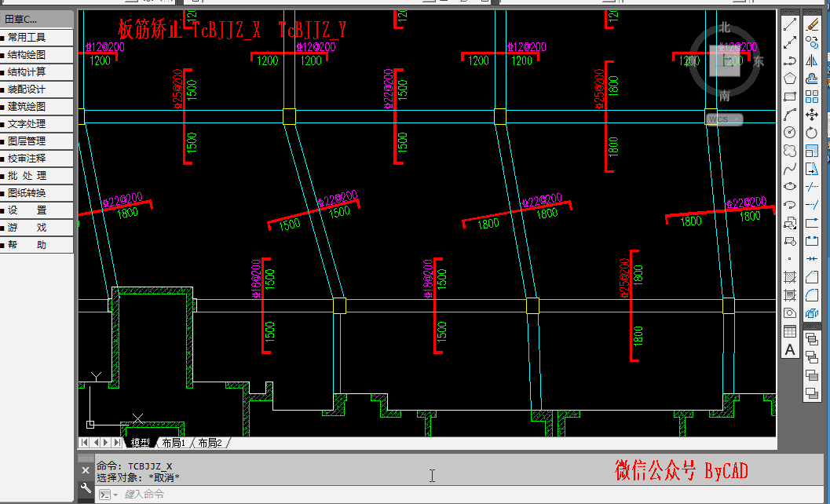The image size is (830, 504).
Task: Close the command line panel
Action: point(86,470)
